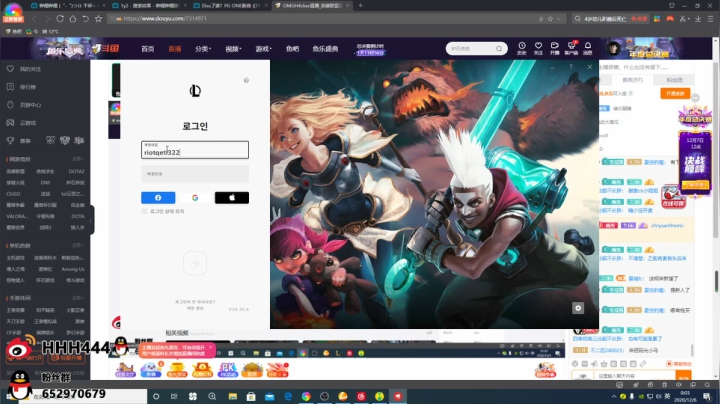Click DOTA2 link in sidebar game list
720x404 pixels.
pos(76,171)
